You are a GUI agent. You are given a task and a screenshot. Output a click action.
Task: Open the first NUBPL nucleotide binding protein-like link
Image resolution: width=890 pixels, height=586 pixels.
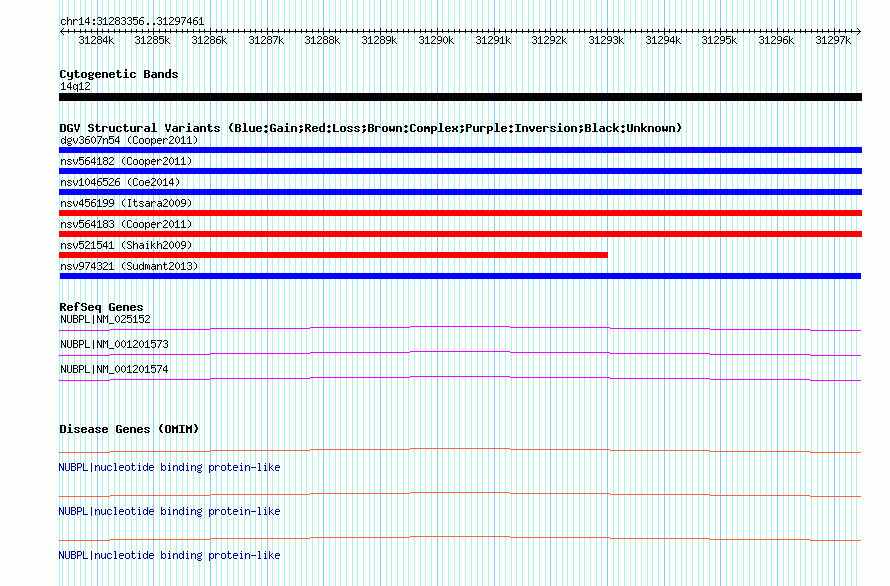point(169,467)
